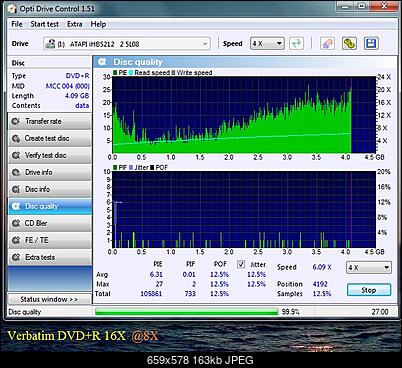The height and width of the screenshot is (368, 402).
Task: Click the save floppy disk icon
Action: 371,44
